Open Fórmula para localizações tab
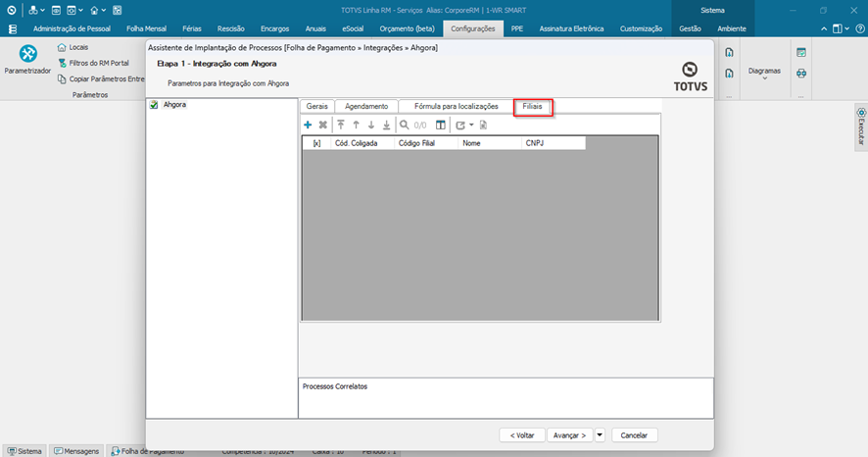Screen dimensions: 868x457 tap(457, 106)
